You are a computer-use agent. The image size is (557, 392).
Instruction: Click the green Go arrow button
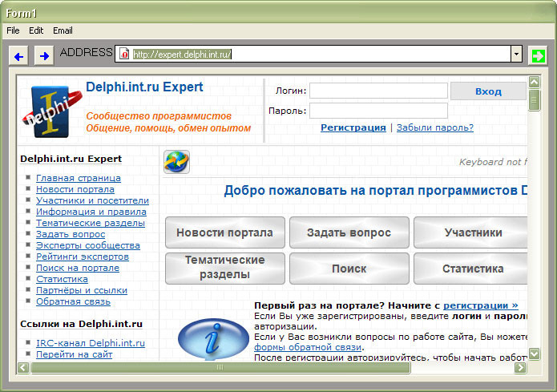[x=538, y=56]
